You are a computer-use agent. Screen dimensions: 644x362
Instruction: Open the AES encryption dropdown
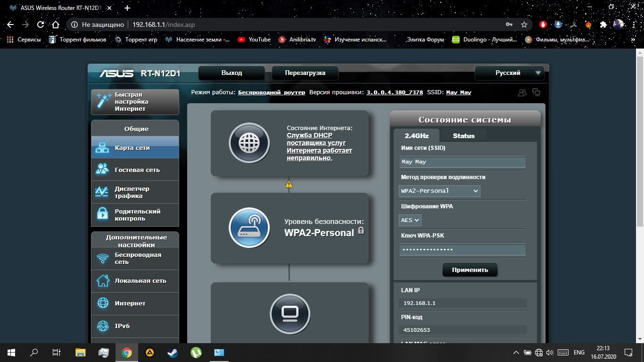coord(410,220)
